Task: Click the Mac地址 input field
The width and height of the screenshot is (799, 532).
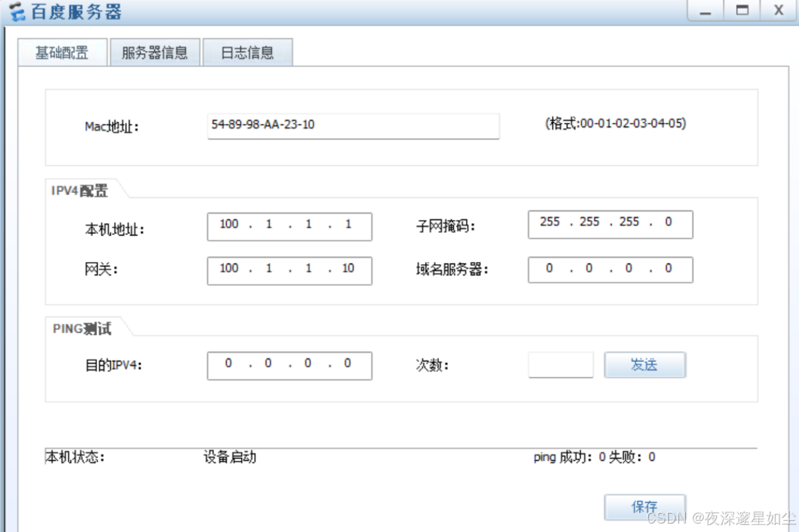Action: (x=353, y=125)
